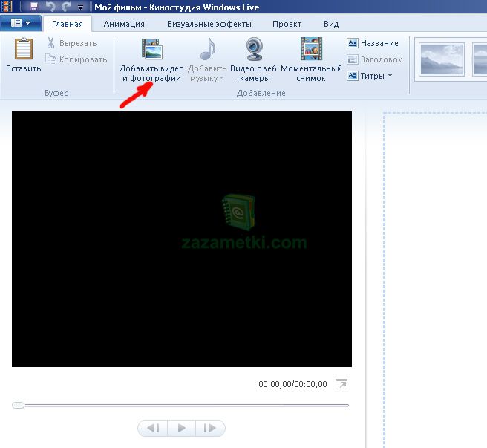Screen dimensions: 487x448
Task: Click the time readout 00:00,00/00:00,00
Action: point(292,384)
